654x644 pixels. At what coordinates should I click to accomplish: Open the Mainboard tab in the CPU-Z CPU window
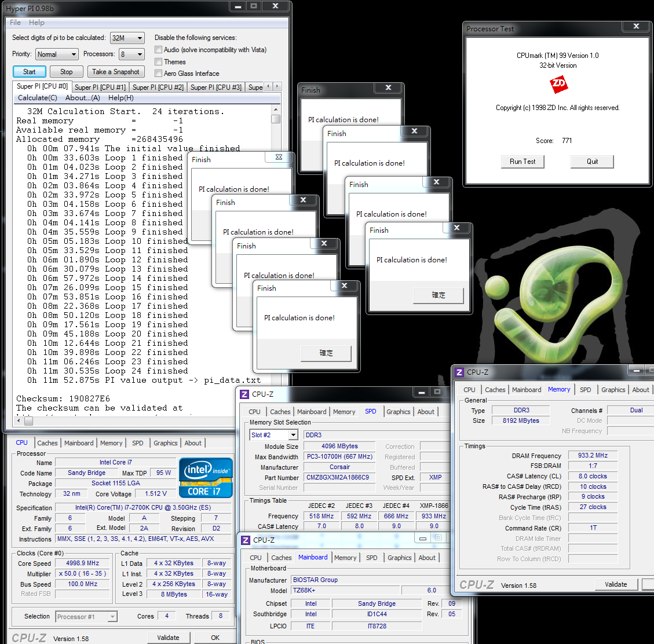(x=79, y=443)
